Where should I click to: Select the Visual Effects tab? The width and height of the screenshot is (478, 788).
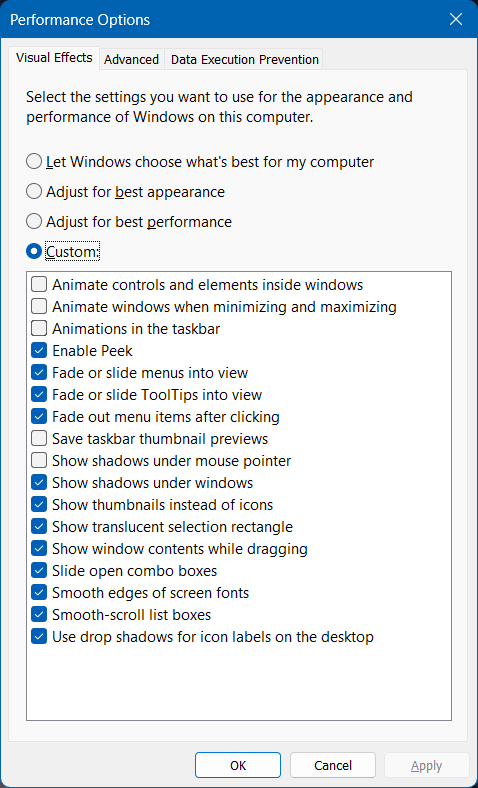click(54, 58)
